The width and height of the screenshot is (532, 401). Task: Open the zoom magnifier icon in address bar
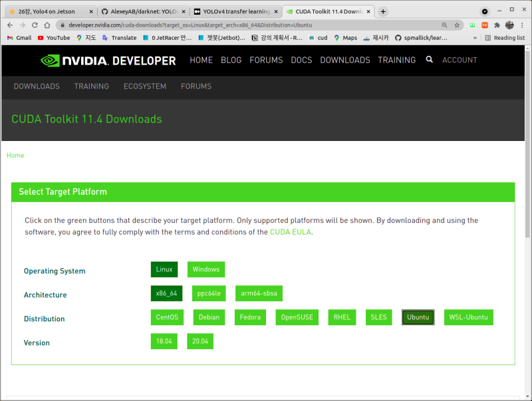pyautogui.click(x=444, y=25)
